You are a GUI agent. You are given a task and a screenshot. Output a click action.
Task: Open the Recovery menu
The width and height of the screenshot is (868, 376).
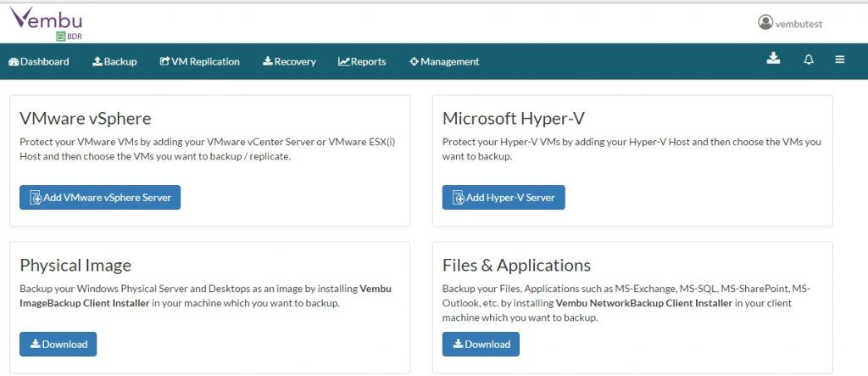(x=289, y=62)
